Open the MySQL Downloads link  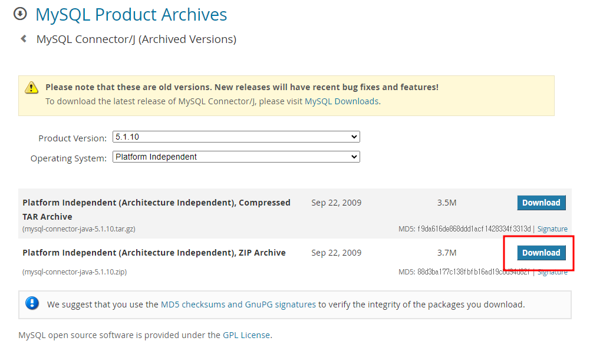click(x=341, y=101)
